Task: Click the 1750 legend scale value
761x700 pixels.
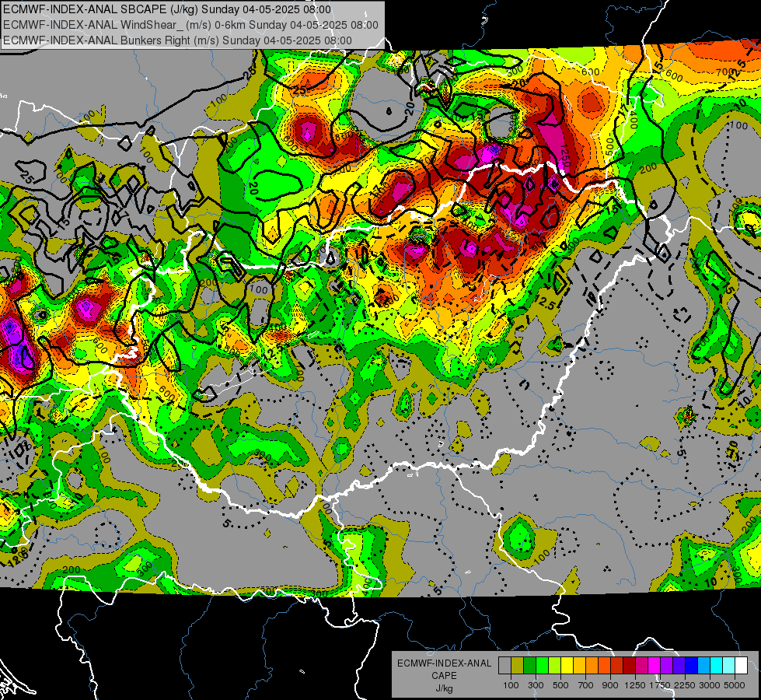Action: coord(660,685)
